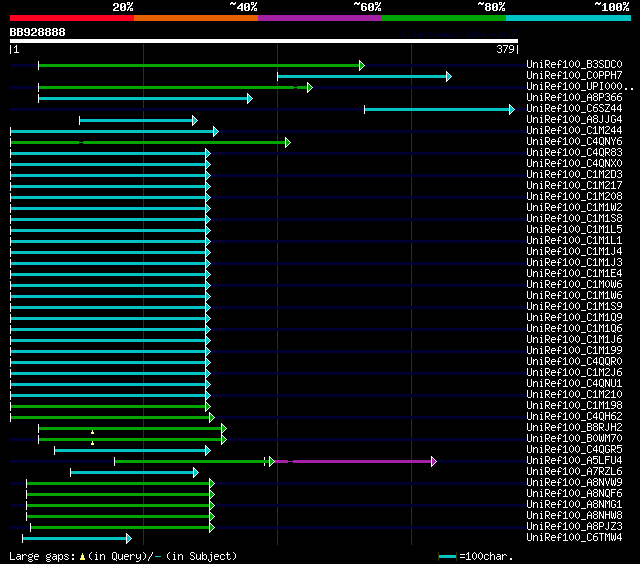This screenshot has width=640, height=564.
Task: Open the UniRef100_A8P366 hit label
Action: [574, 98]
